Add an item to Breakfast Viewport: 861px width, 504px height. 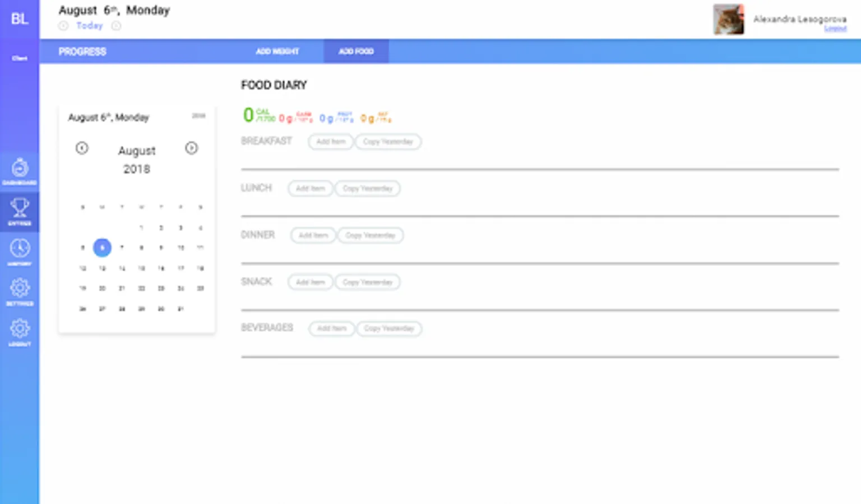pyautogui.click(x=331, y=142)
